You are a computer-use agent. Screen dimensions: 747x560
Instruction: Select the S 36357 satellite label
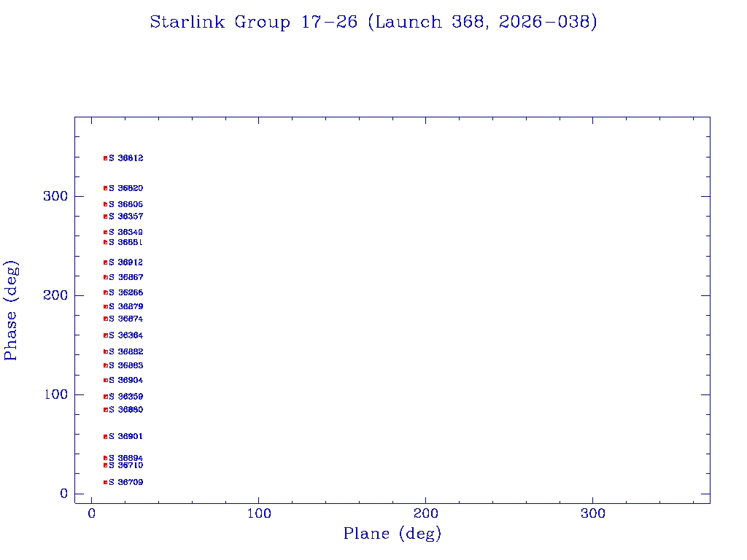126,217
